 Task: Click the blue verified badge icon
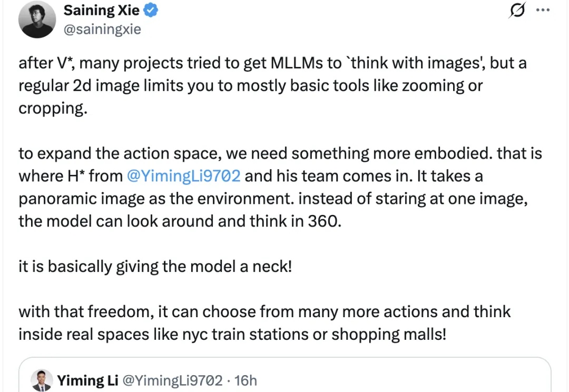tap(152, 10)
